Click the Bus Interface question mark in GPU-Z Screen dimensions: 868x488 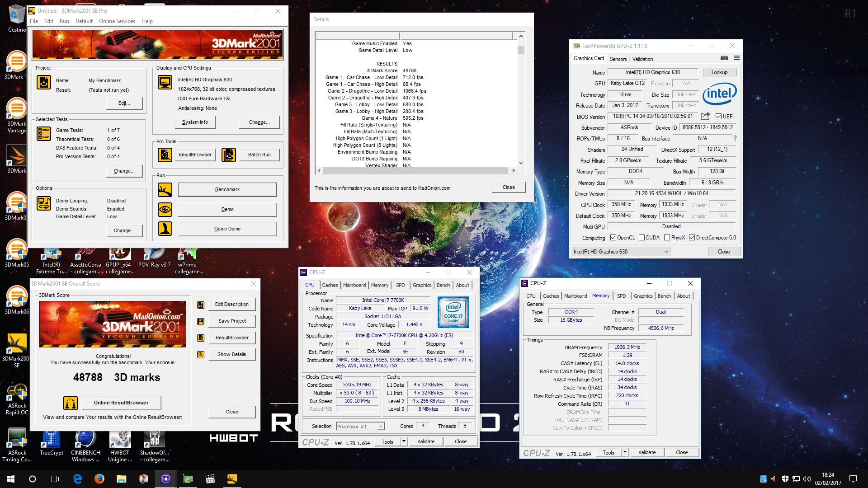735,138
